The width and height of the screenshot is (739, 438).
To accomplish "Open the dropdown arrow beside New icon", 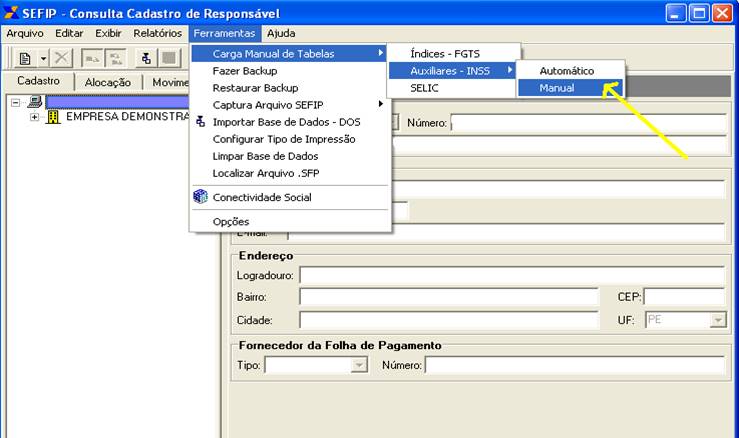I will [x=43, y=59].
